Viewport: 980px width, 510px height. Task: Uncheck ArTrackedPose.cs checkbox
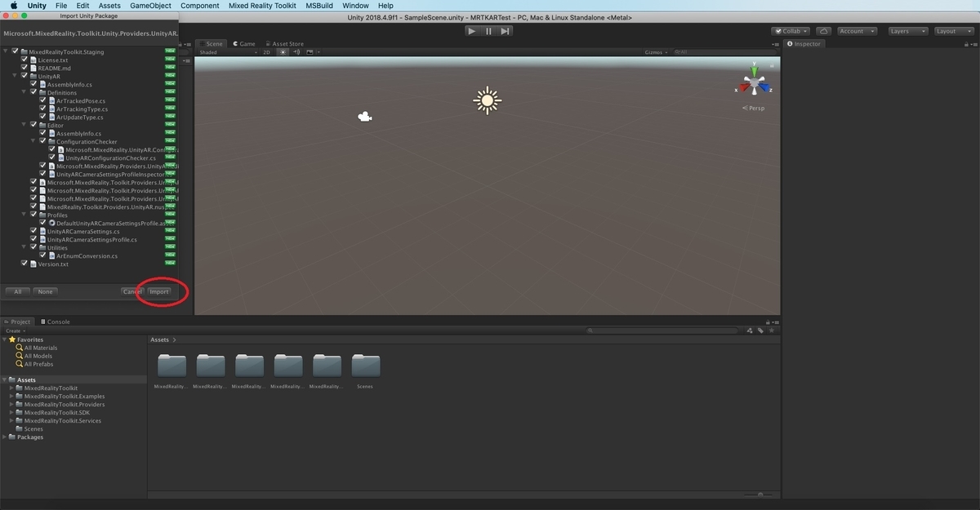tap(42, 100)
